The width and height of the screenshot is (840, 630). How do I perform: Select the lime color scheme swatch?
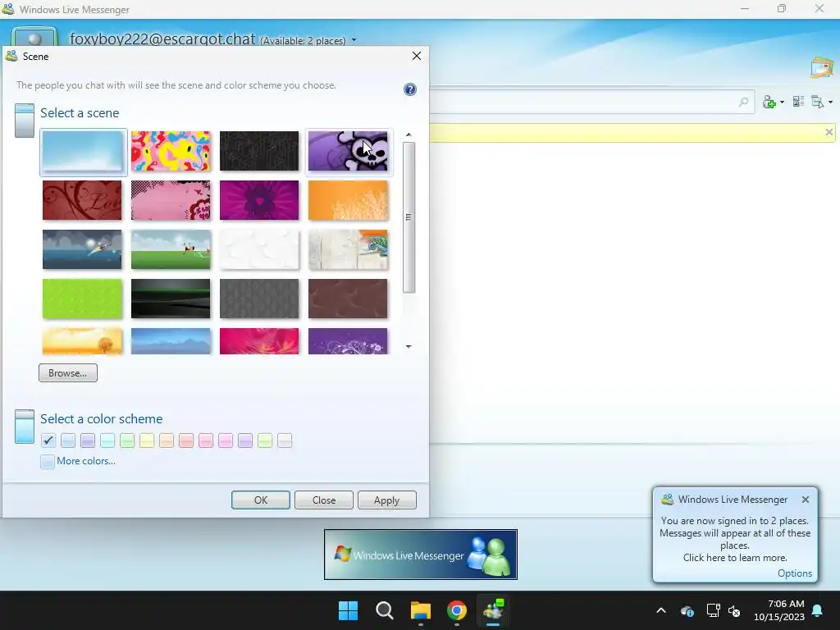coord(265,441)
